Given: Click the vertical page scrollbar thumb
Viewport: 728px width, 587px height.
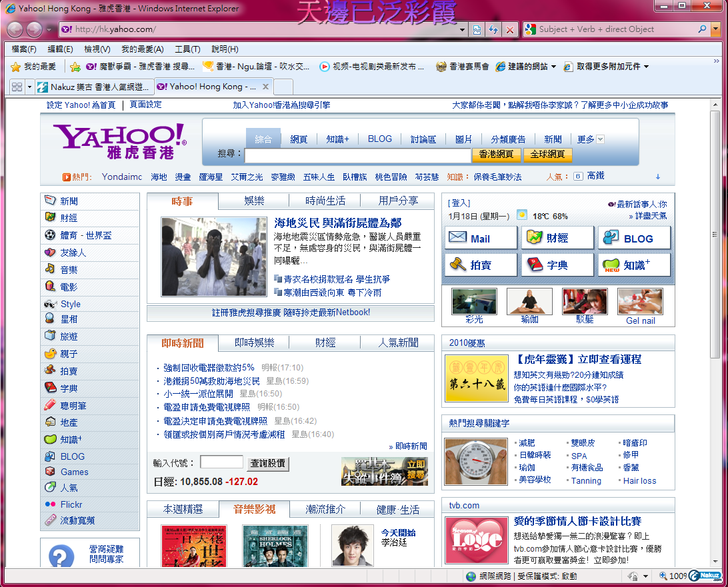Looking at the screenshot, I should click(715, 235).
